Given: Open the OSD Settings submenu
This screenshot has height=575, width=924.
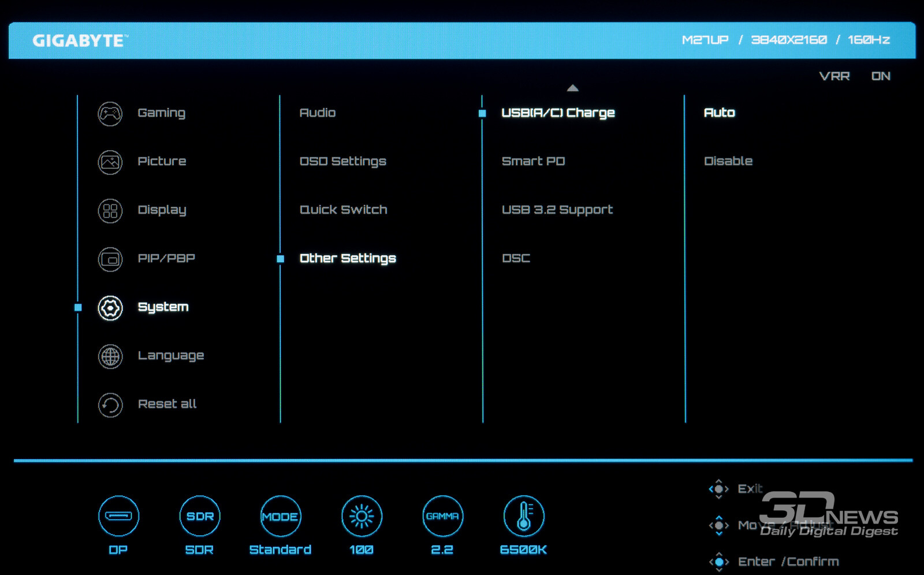Looking at the screenshot, I should click(x=342, y=161).
